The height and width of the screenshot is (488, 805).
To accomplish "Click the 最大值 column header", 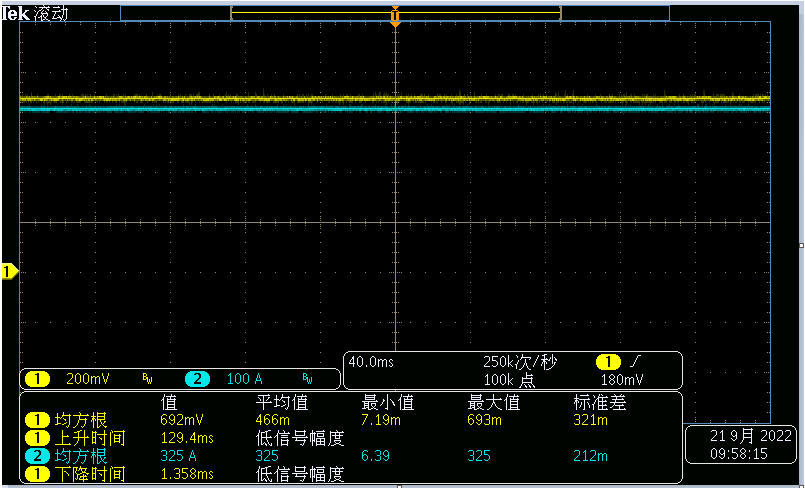I will click(x=493, y=403).
